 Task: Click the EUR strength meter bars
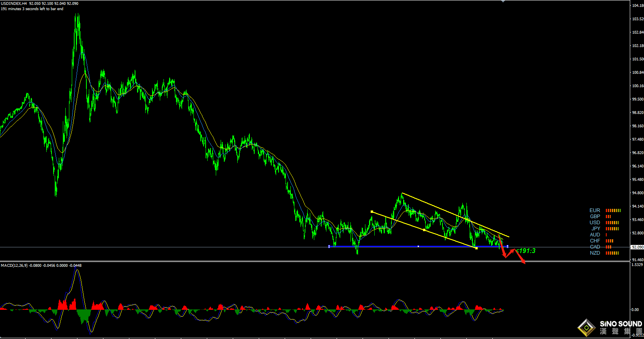pyautogui.click(x=613, y=210)
